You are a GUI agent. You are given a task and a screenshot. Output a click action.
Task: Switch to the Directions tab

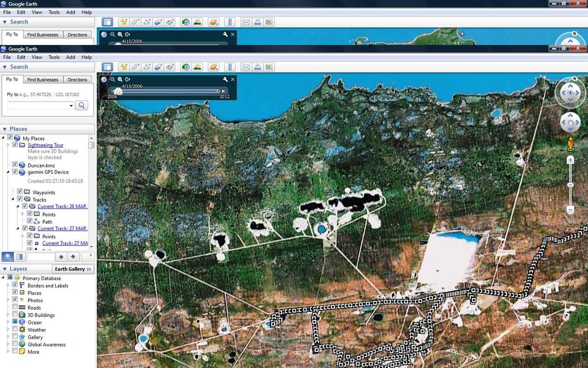(x=77, y=80)
